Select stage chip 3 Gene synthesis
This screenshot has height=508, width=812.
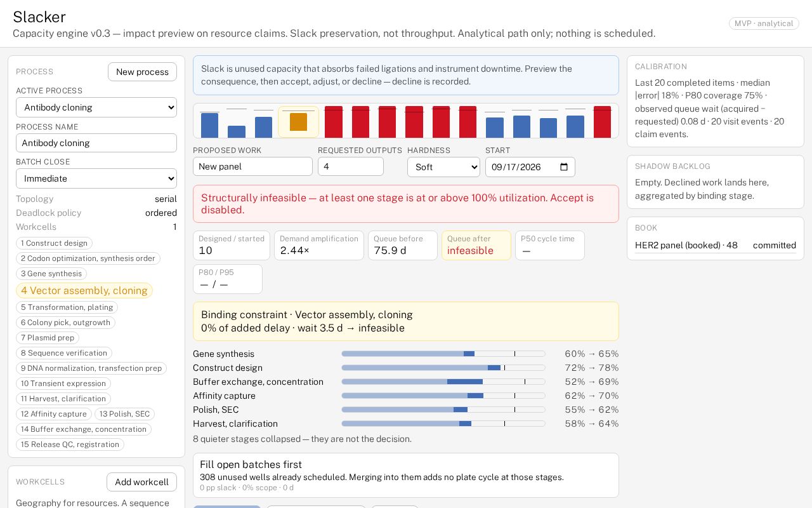pos(51,274)
